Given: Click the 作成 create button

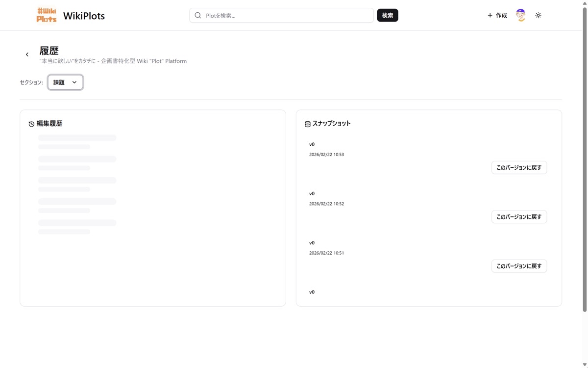Looking at the screenshot, I should click(x=497, y=15).
